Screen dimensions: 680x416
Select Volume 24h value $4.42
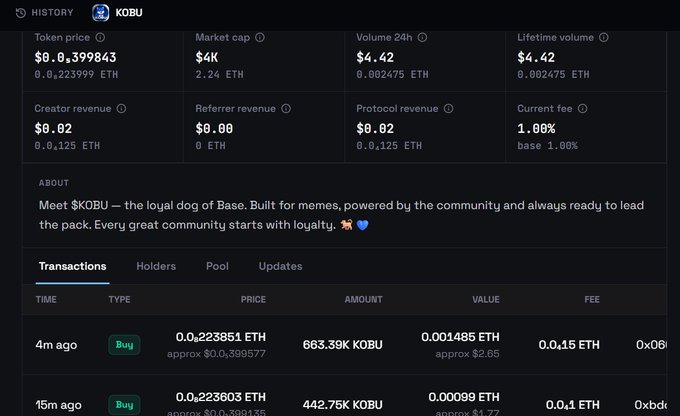point(375,57)
